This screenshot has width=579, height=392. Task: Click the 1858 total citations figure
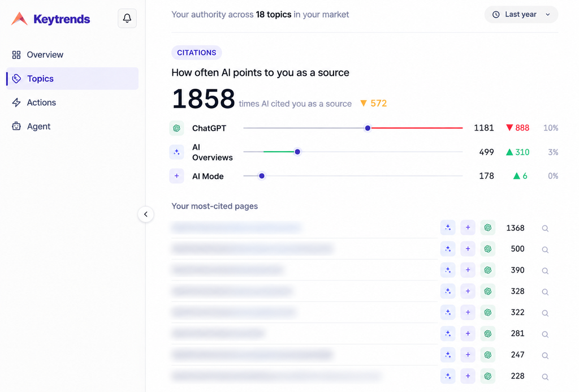point(204,99)
